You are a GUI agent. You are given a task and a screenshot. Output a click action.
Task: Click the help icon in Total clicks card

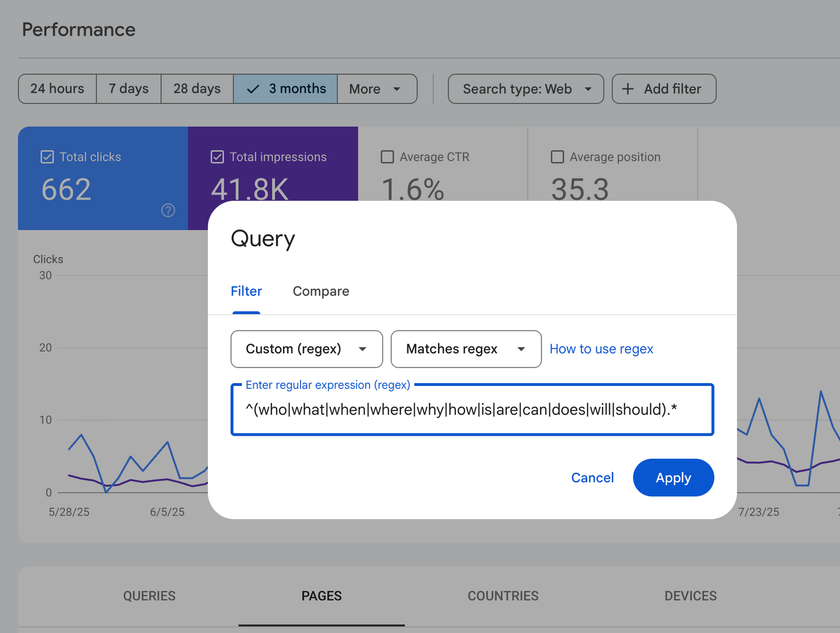[x=168, y=210]
